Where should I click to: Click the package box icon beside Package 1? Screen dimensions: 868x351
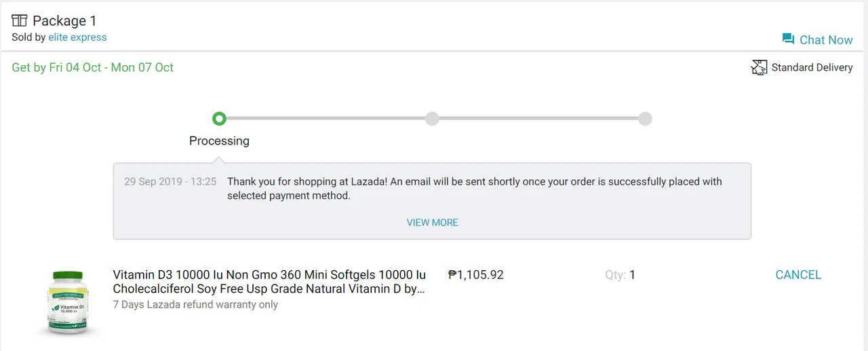click(x=20, y=21)
